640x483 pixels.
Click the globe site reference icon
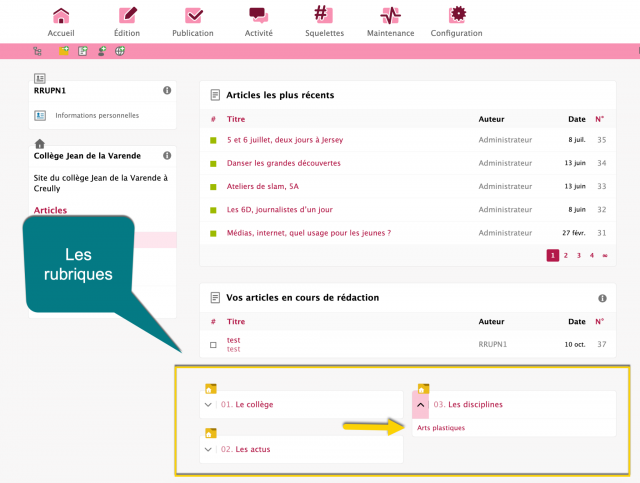pyautogui.click(x=120, y=51)
